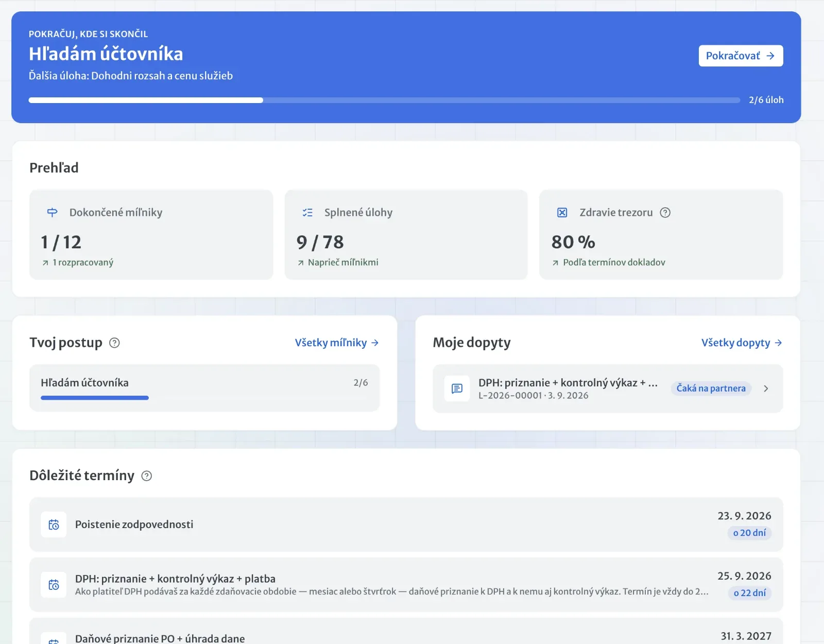Click the vault icon beside Zdravie trezoru
Viewport: 824px width, 644px height.
pyautogui.click(x=562, y=212)
